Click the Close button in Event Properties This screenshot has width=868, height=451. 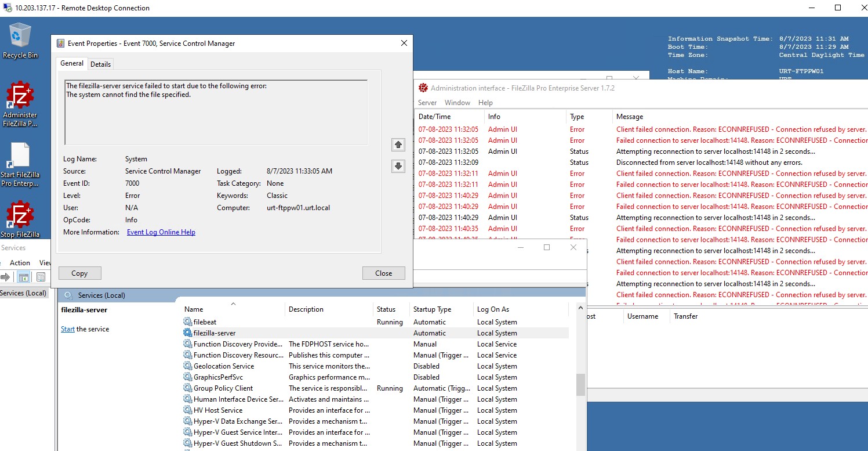point(383,273)
